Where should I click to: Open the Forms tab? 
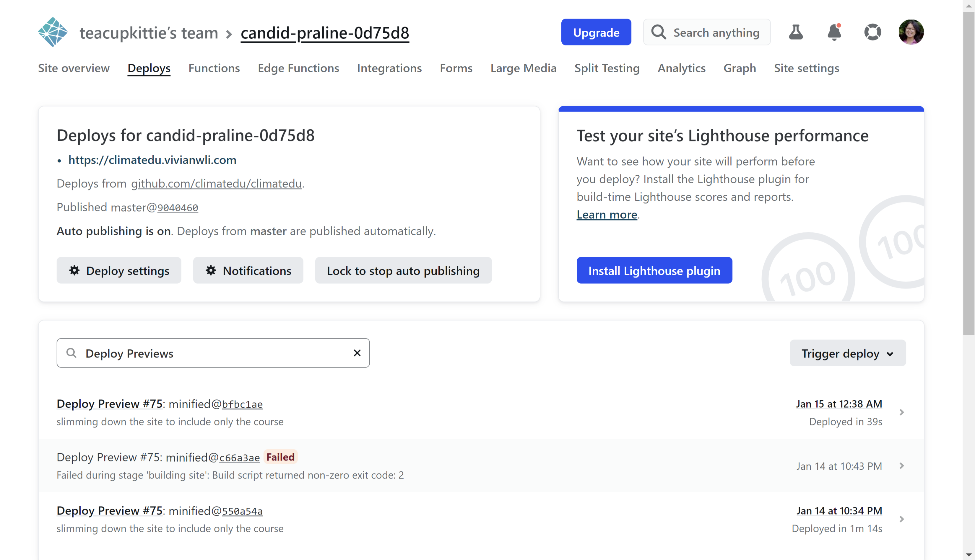(x=456, y=68)
